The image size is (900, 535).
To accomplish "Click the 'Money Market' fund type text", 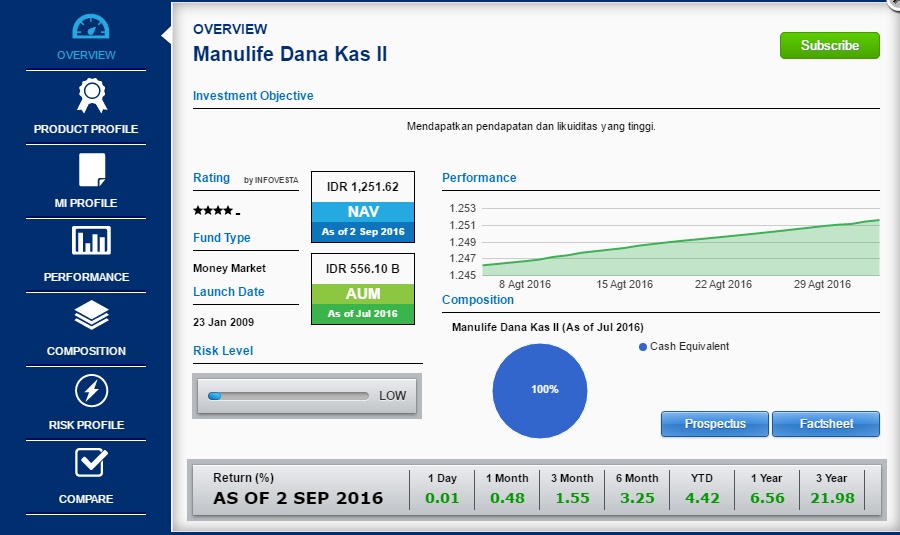I will (230, 269).
